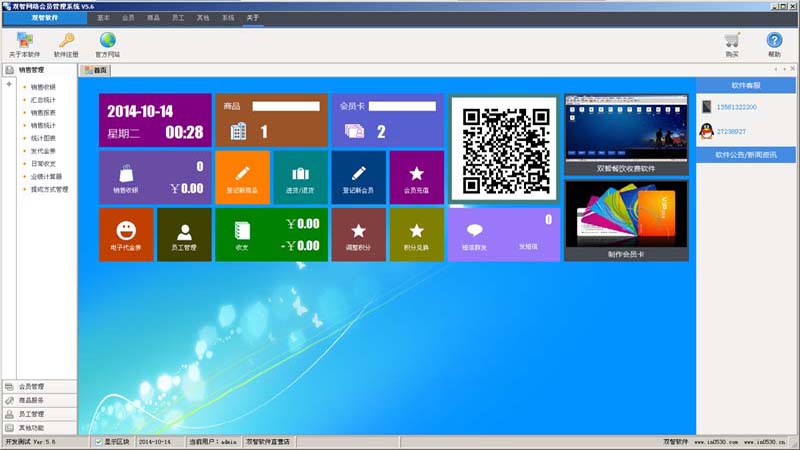Select 提成方式管理 in the sidebar list
800x450 pixels.
click(x=49, y=189)
